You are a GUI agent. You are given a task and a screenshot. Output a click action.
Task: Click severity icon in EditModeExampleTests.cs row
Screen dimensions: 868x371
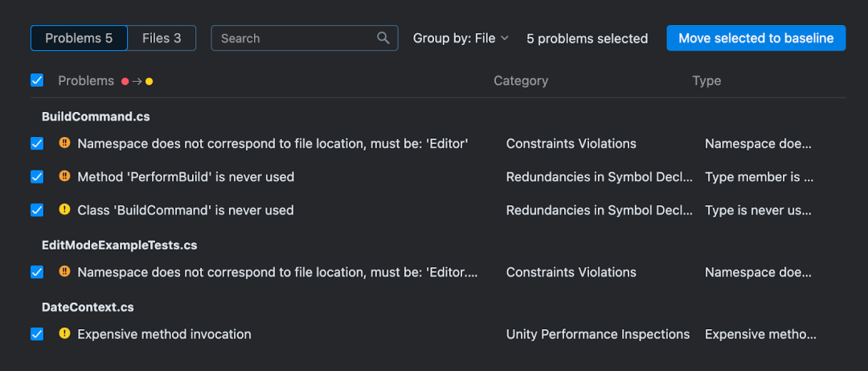[65, 272]
